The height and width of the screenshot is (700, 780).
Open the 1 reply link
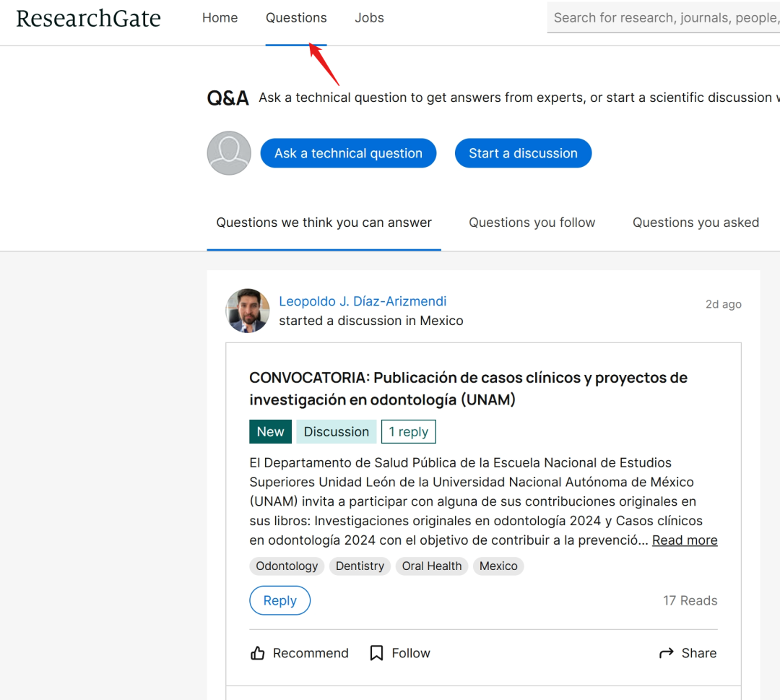tap(408, 432)
